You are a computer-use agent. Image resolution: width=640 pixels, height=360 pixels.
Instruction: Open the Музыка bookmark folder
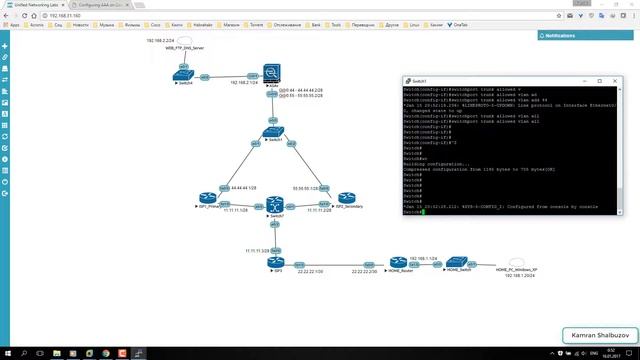click(104, 25)
